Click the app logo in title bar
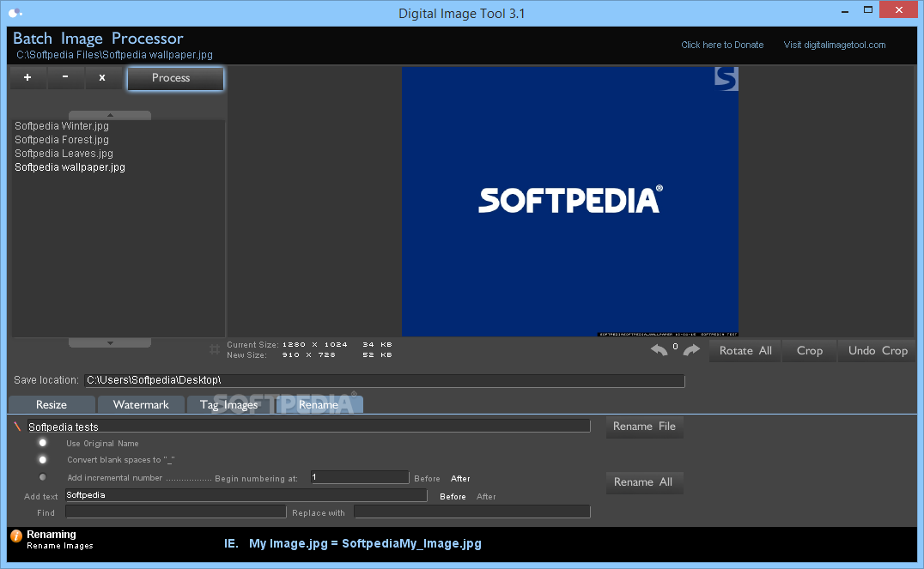 [15, 12]
